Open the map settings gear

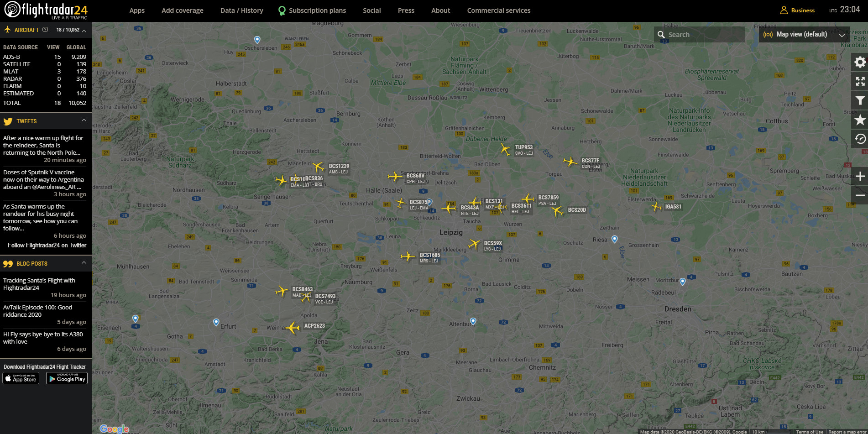pyautogui.click(x=860, y=62)
